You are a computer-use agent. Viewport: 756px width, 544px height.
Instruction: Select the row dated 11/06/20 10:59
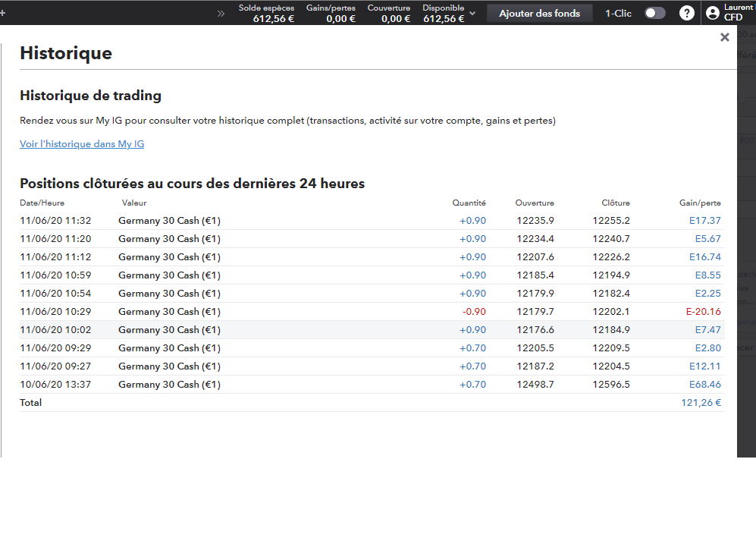pos(372,275)
